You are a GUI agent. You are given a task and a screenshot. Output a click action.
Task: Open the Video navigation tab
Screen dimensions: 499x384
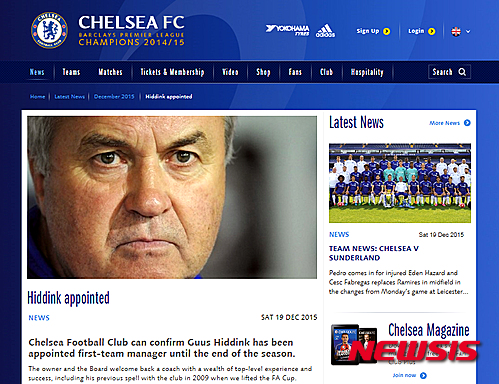click(x=230, y=72)
